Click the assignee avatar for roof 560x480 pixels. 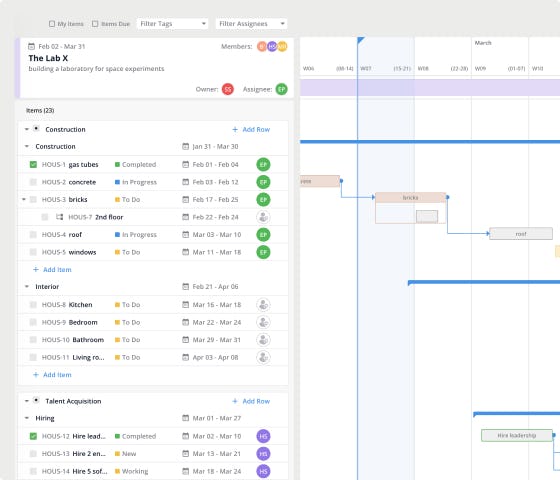(x=263, y=235)
